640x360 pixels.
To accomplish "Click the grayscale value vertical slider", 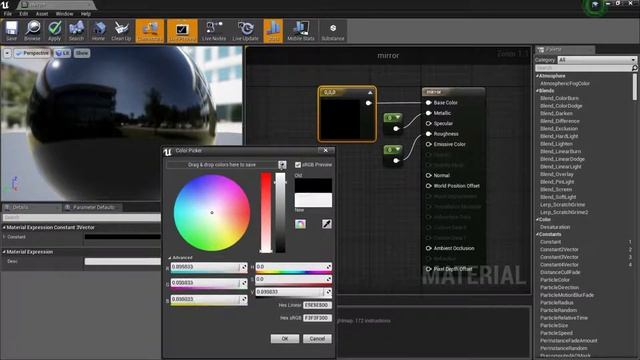I will pyautogui.click(x=280, y=213).
